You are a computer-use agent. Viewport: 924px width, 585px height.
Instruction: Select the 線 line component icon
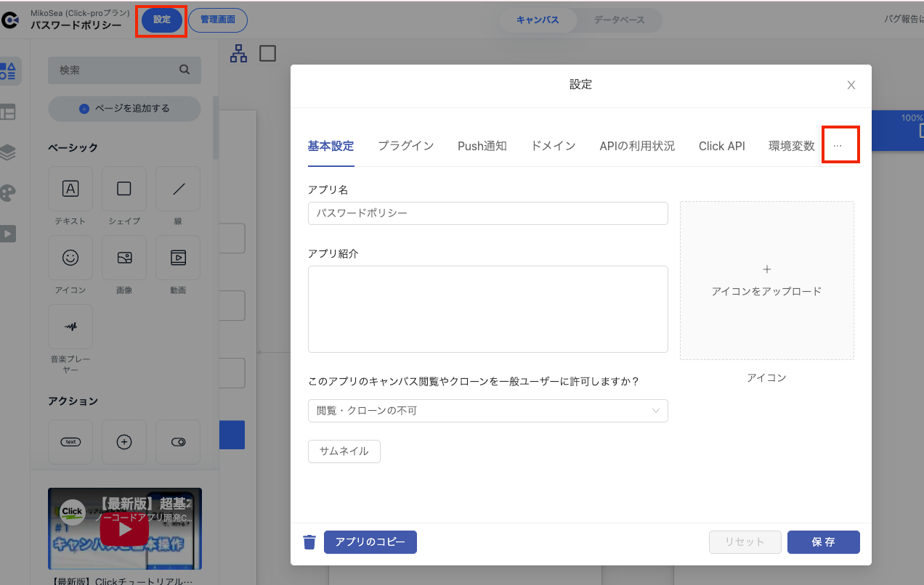(178, 189)
